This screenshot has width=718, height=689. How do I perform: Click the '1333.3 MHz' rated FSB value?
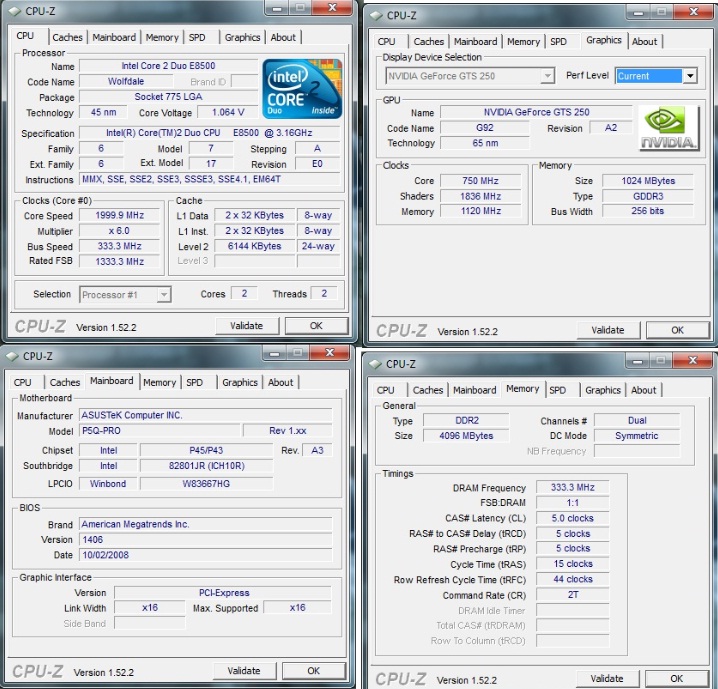pos(120,261)
